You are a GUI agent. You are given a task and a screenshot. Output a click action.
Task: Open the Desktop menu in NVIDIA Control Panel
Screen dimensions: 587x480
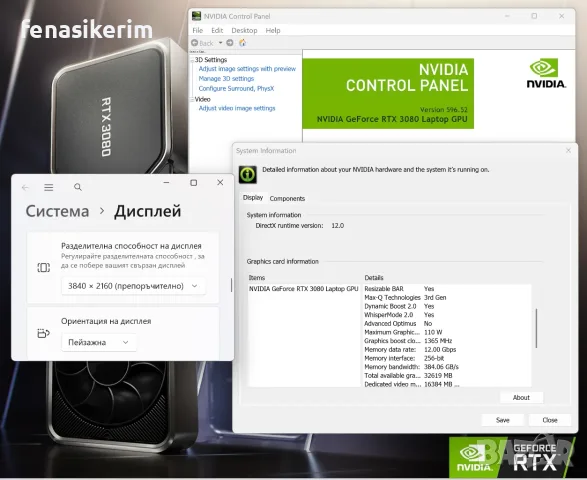244,30
